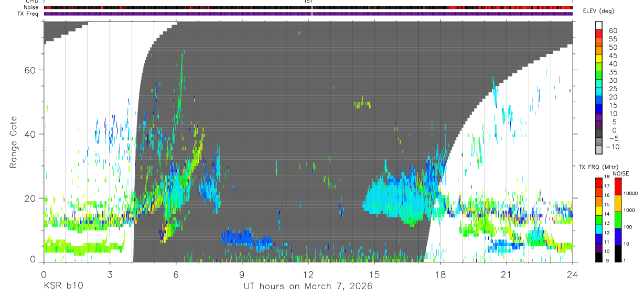Click the 1000 label on the NOISE scale
This screenshot has height=297, width=644.
pyautogui.click(x=629, y=210)
